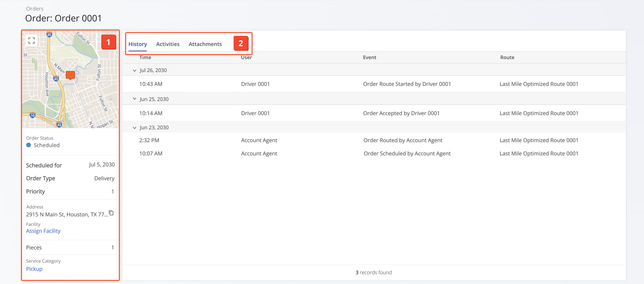This screenshot has width=644, height=284.
Task: Collapse the Jun 25, 2030 history group
Action: [x=135, y=99]
